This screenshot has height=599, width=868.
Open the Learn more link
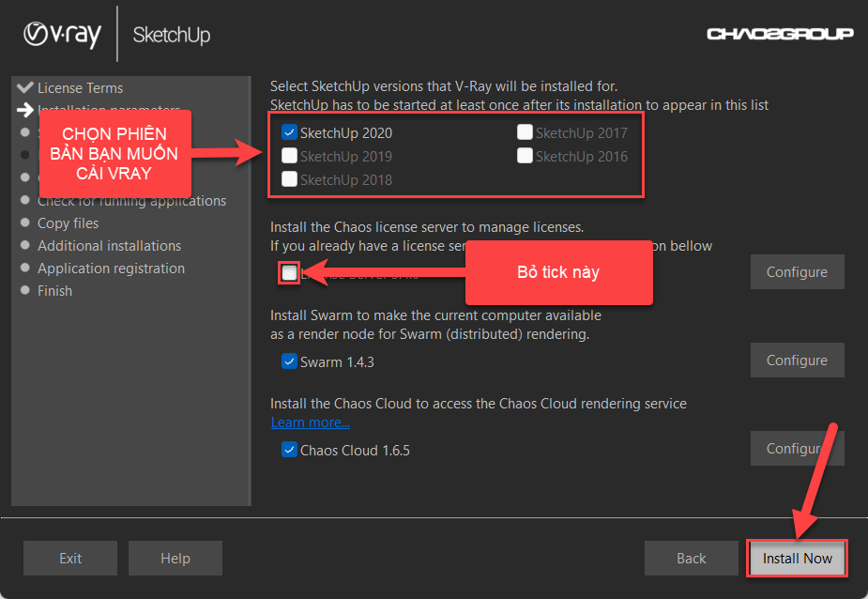click(310, 422)
